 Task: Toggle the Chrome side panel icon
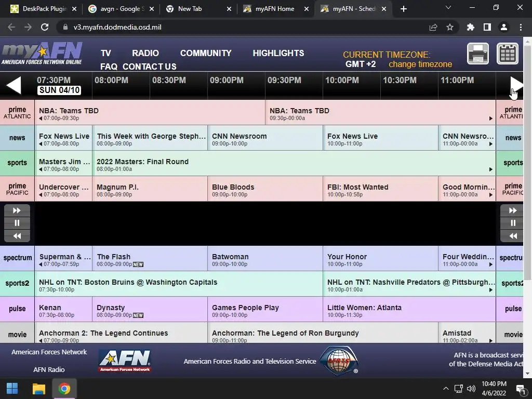(x=487, y=27)
